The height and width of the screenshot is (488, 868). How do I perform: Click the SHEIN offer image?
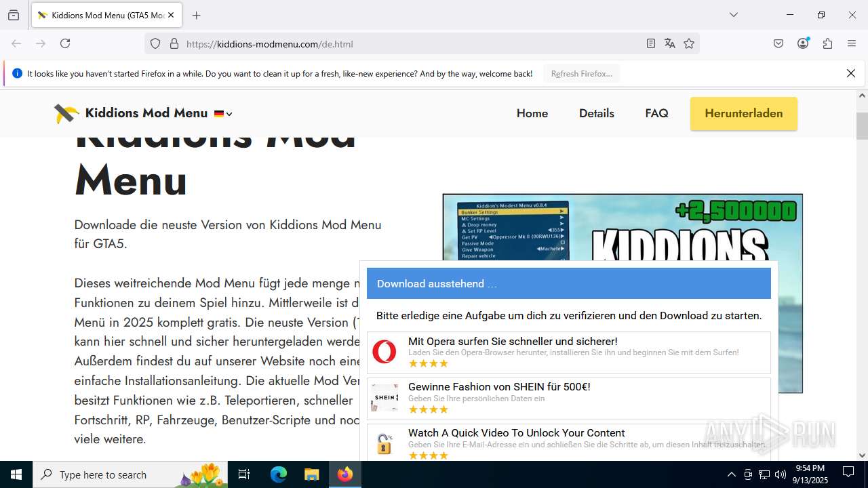384,398
